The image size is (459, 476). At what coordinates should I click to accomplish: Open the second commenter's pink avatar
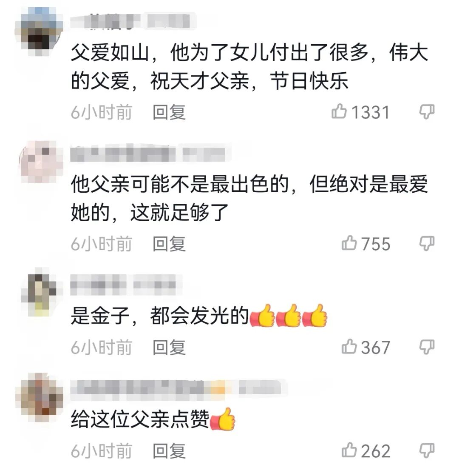tap(41, 162)
